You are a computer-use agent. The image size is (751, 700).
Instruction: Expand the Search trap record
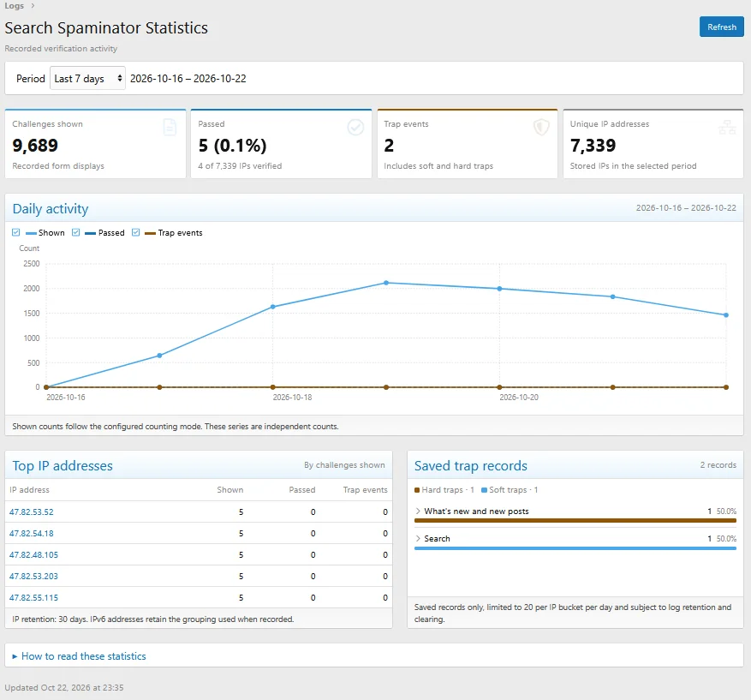click(418, 539)
